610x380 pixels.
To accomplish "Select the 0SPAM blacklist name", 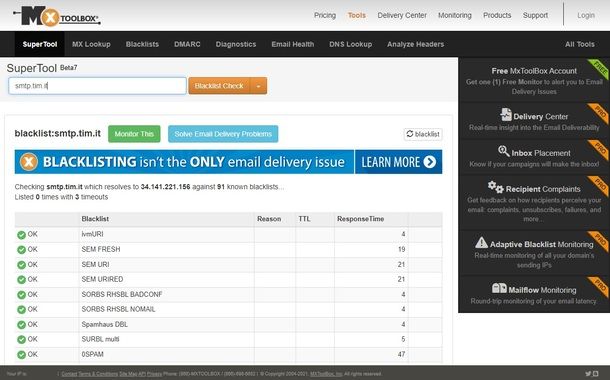I will tap(93, 354).
